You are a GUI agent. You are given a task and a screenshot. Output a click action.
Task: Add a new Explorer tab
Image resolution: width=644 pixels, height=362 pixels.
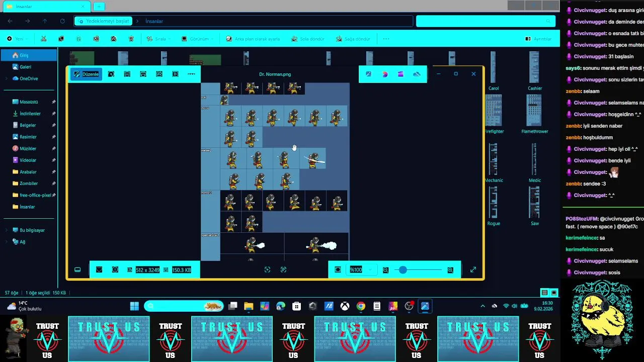(x=99, y=7)
